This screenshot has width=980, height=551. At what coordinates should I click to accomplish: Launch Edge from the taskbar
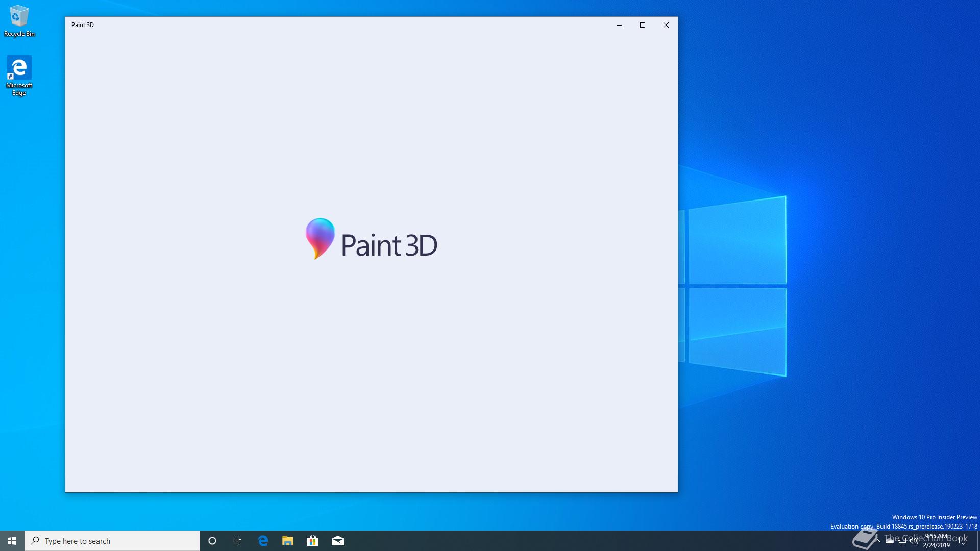tap(263, 541)
